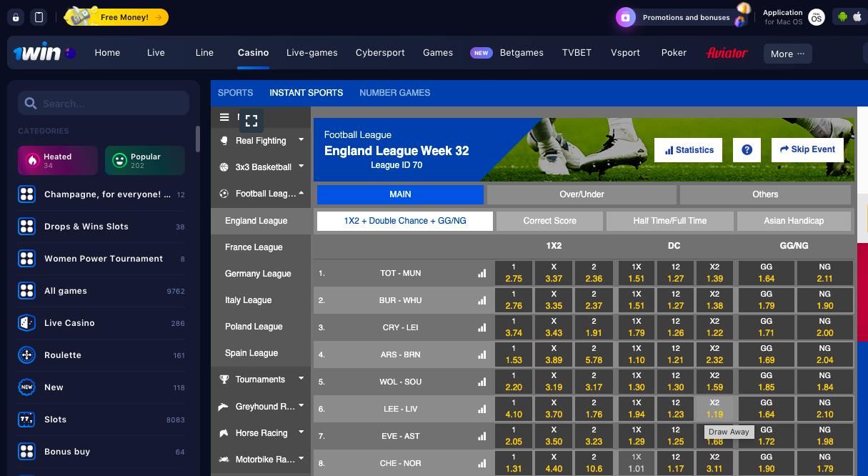The image size is (868, 476).
Task: Open stats icon for ARS - BRN
Action: point(482,354)
